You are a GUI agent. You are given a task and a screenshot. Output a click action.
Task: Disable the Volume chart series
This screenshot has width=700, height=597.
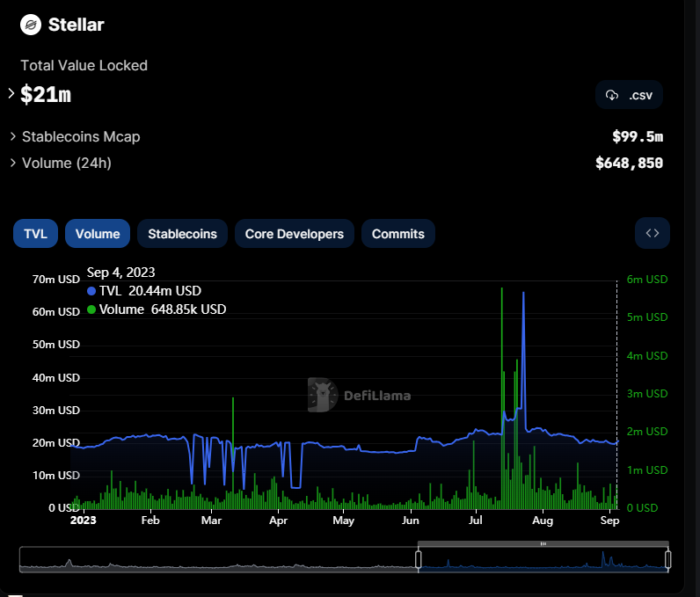click(98, 234)
